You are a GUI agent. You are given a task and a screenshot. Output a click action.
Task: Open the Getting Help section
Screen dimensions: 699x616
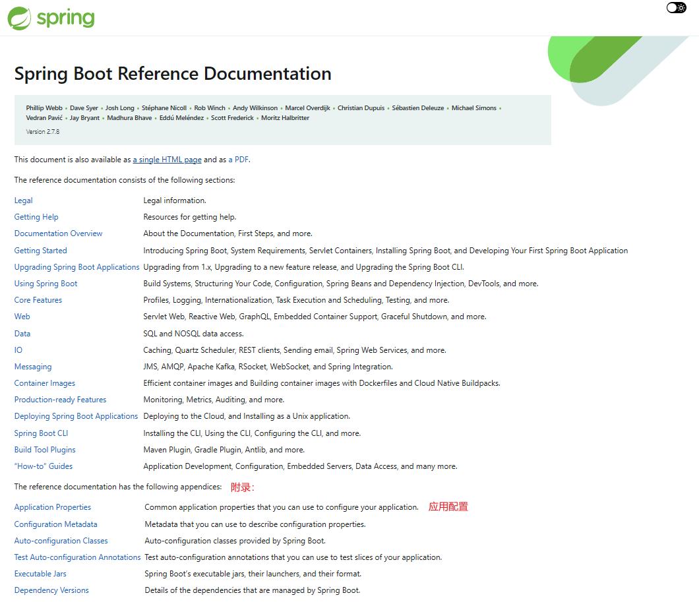(x=36, y=217)
